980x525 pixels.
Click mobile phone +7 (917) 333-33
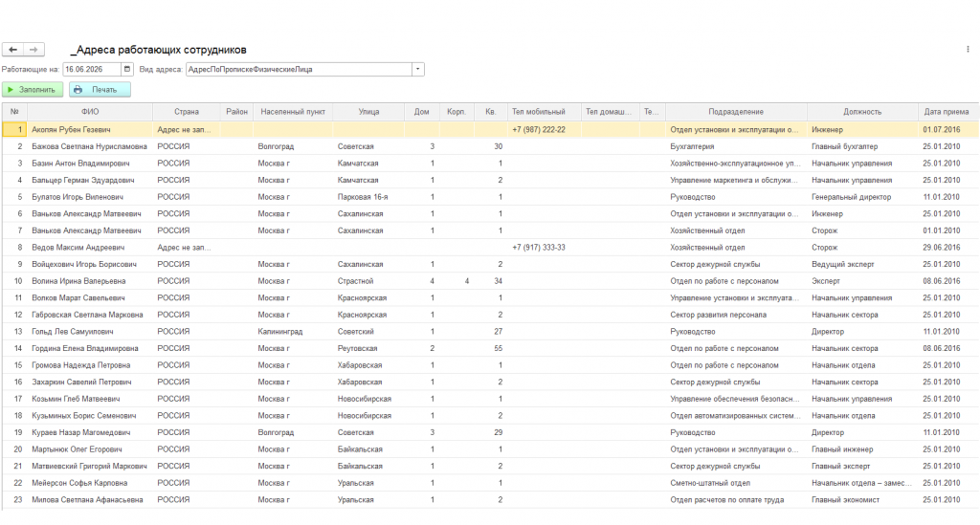coord(545,248)
